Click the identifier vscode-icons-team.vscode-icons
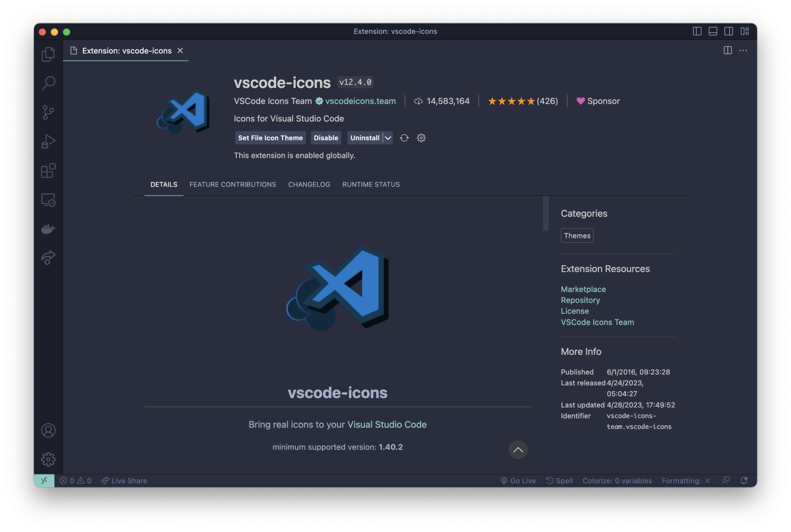The width and height of the screenshot is (791, 532). pyautogui.click(x=639, y=421)
